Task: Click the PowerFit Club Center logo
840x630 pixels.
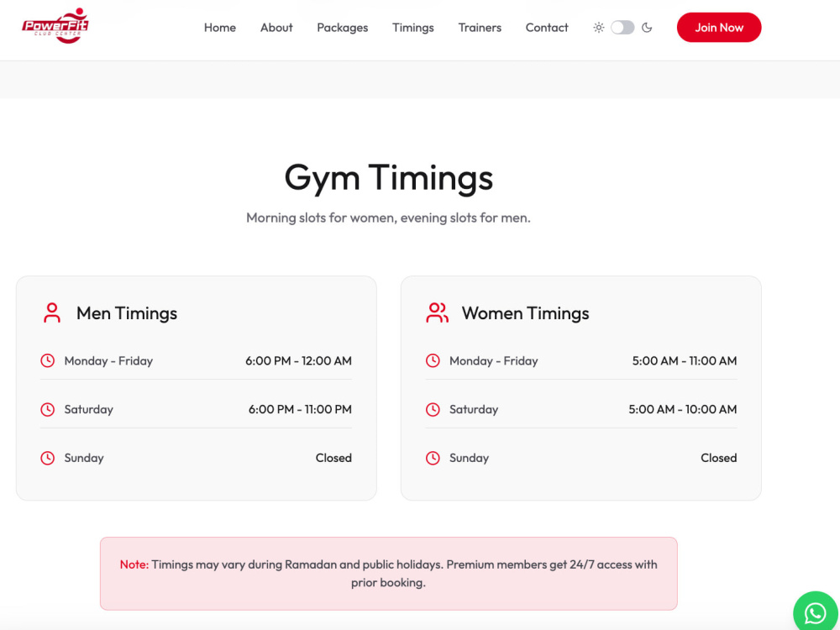Action: click(x=55, y=26)
